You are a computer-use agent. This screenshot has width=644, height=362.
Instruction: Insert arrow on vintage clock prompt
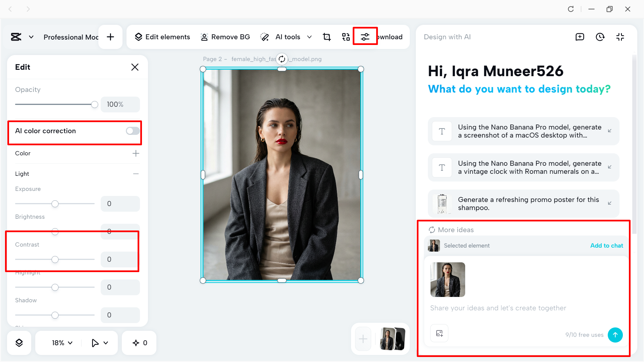(610, 167)
